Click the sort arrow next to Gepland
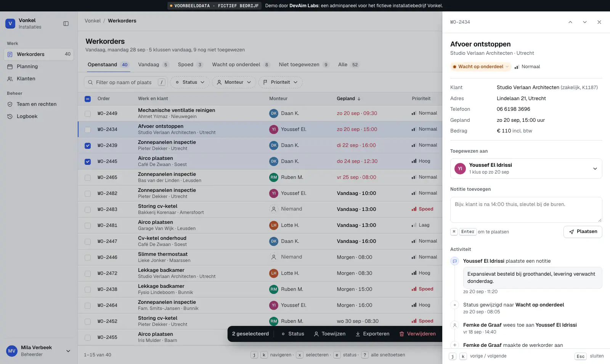This screenshot has height=364, width=610. pyautogui.click(x=359, y=99)
